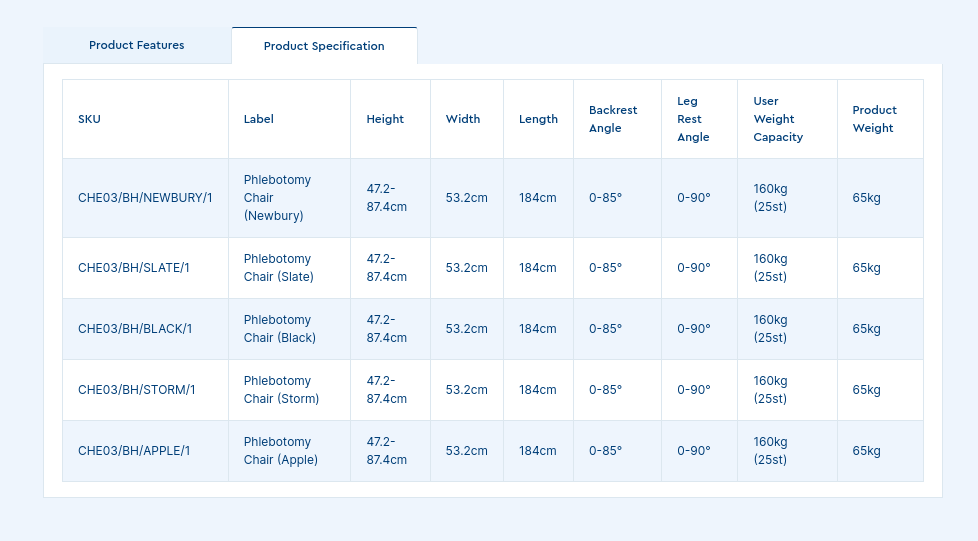Screen dimensions: 978x541
Task: Select the CHE03/BH/STORM/1 SKU cell
Action: coord(137,390)
